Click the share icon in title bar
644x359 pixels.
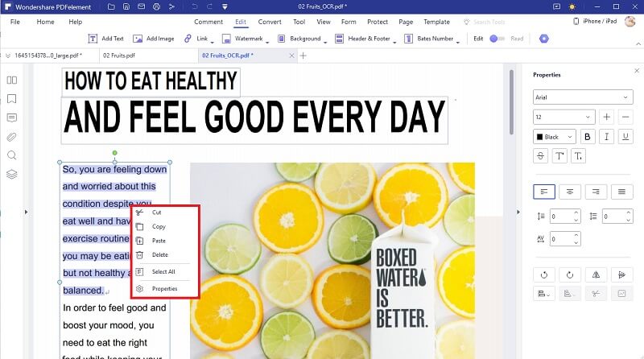pyautogui.click(x=171, y=6)
